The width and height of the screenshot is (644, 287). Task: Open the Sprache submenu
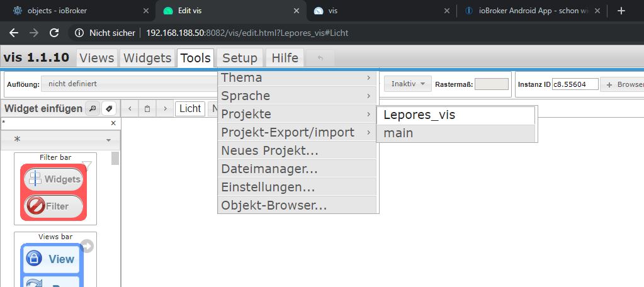coord(297,96)
